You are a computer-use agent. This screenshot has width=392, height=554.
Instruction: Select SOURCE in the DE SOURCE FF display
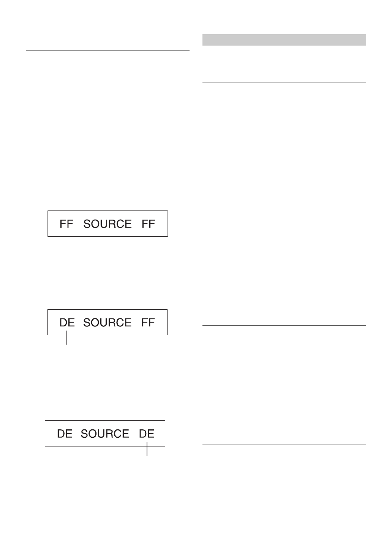(x=107, y=323)
